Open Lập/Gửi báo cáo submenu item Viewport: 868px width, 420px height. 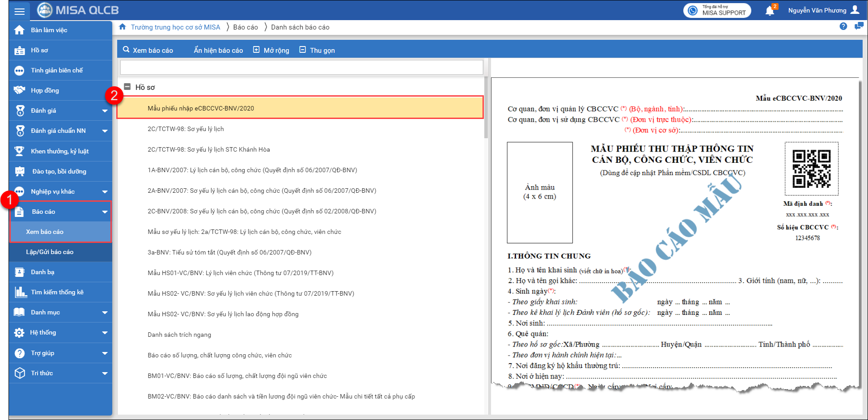point(50,252)
